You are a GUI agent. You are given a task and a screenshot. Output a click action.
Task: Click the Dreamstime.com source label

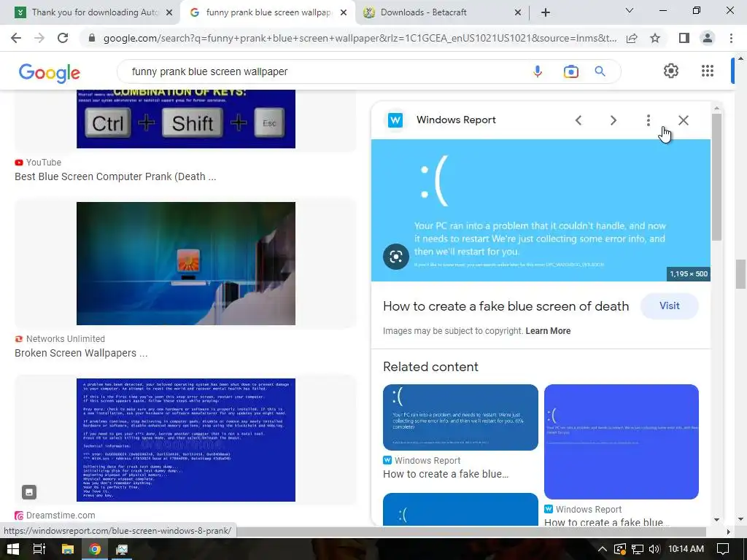pos(61,516)
